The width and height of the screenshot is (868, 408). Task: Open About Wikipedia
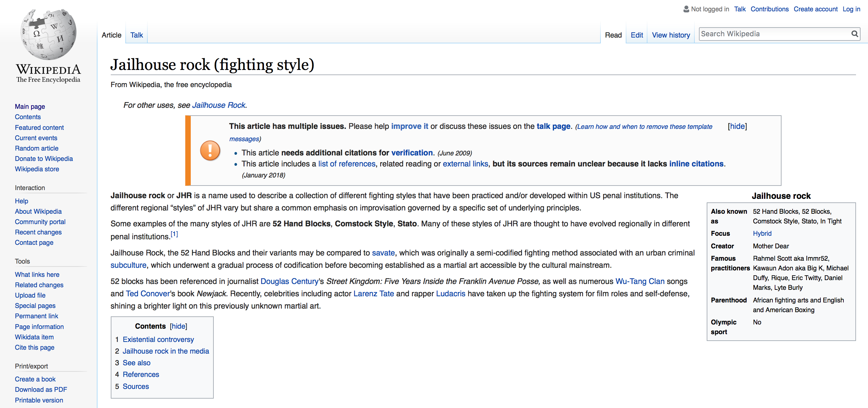[x=38, y=211]
